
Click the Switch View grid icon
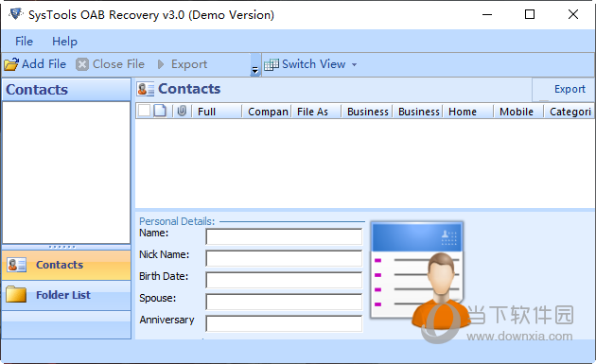coord(272,64)
